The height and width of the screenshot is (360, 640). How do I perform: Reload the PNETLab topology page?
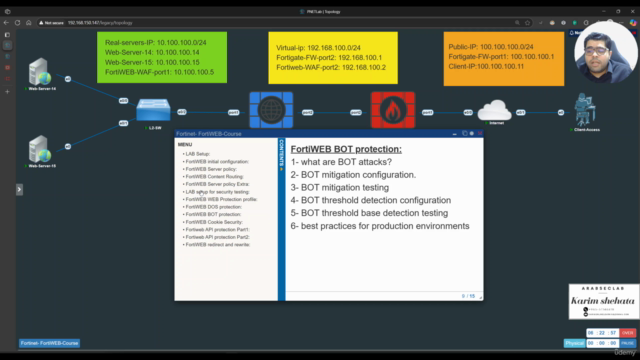click(x=17, y=23)
